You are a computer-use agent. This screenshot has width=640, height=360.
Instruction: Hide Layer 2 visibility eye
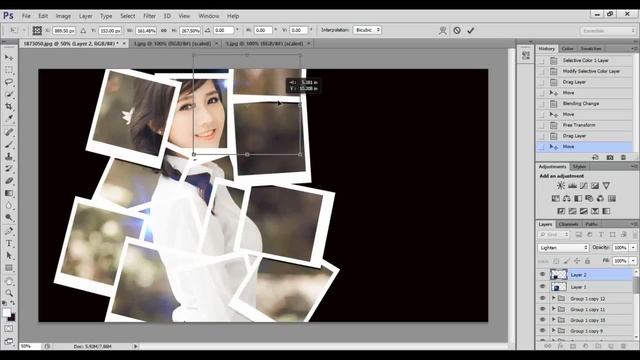coord(542,275)
